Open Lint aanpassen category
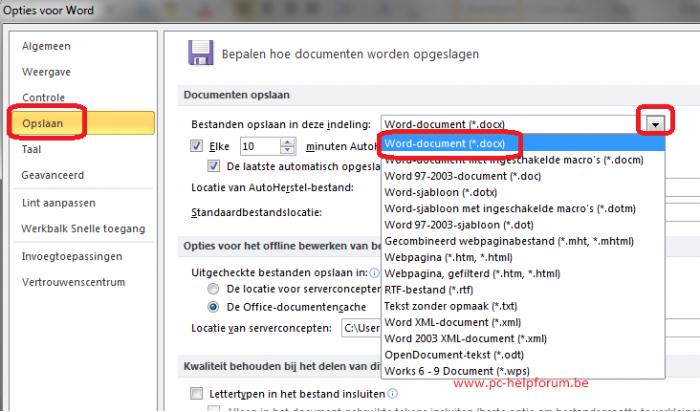The width and height of the screenshot is (700, 412). [x=58, y=203]
